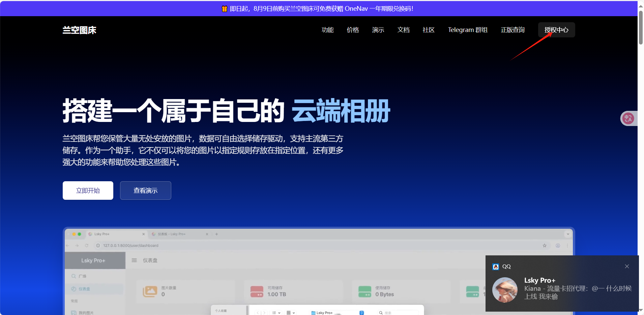The height and width of the screenshot is (315, 644).
Task: Open the 正版查询 navigation link
Action: [x=513, y=30]
